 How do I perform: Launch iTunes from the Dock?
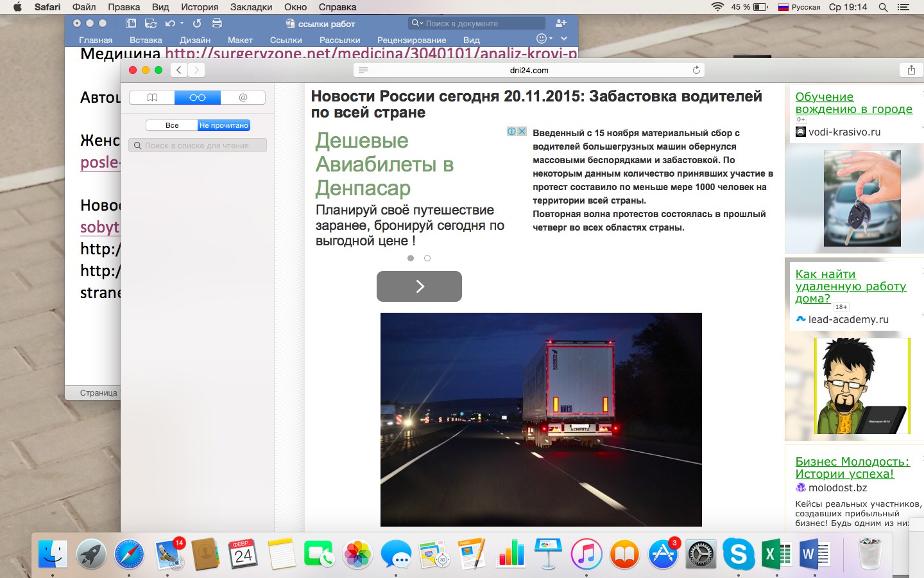(586, 553)
